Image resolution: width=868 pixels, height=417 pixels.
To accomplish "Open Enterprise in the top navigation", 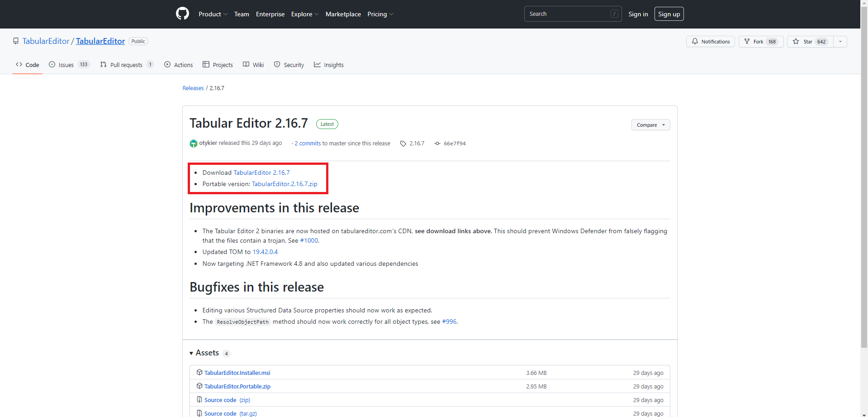I will (x=270, y=14).
